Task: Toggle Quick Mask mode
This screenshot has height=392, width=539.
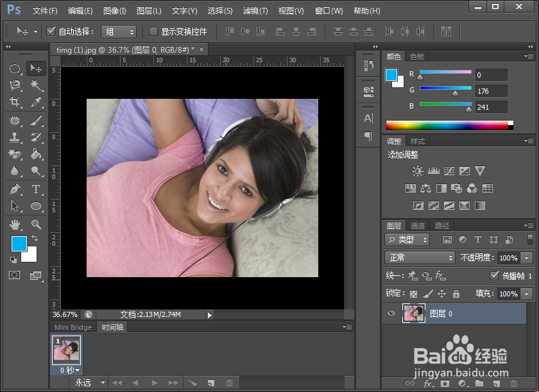Action: [14, 275]
